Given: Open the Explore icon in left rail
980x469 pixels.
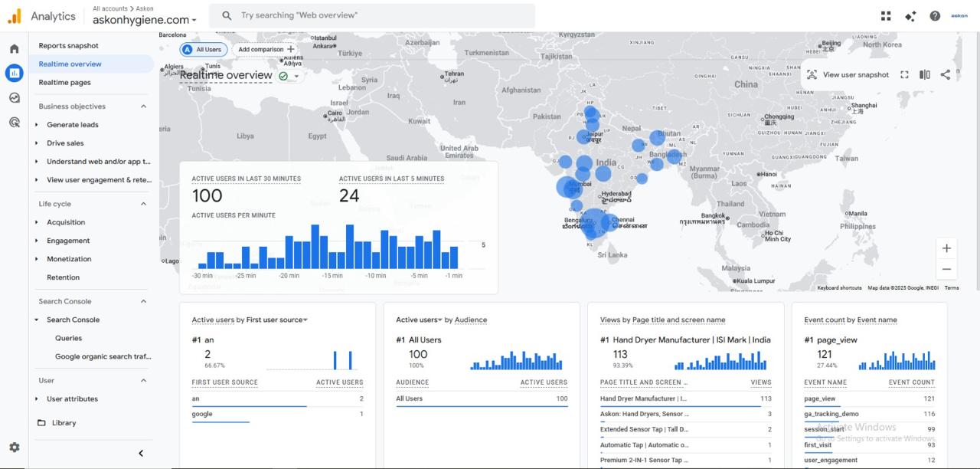Looking at the screenshot, I should (14, 98).
